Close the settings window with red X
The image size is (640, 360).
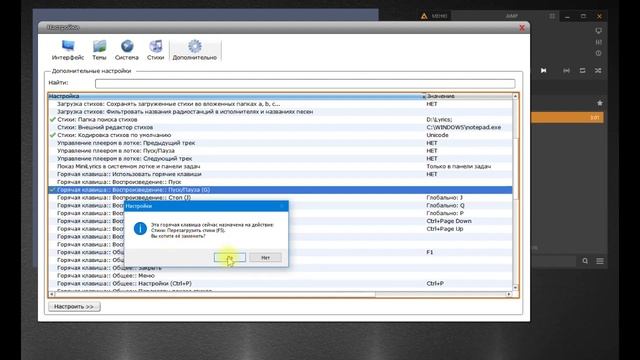point(522,28)
